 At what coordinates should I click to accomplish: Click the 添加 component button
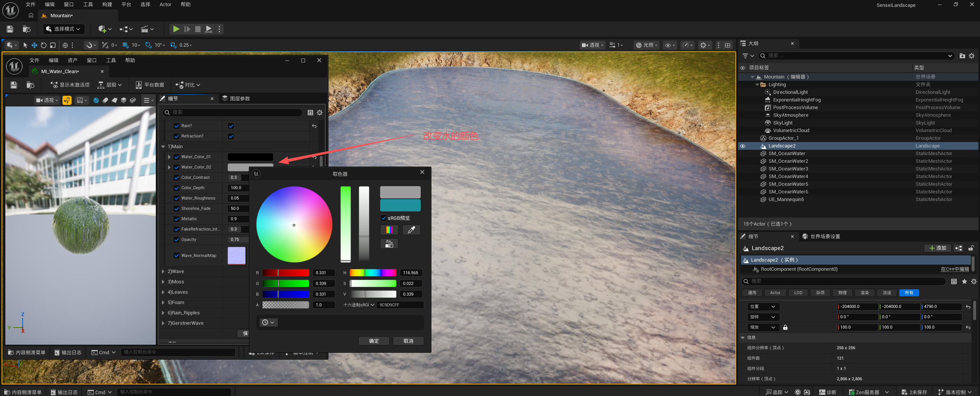point(938,248)
